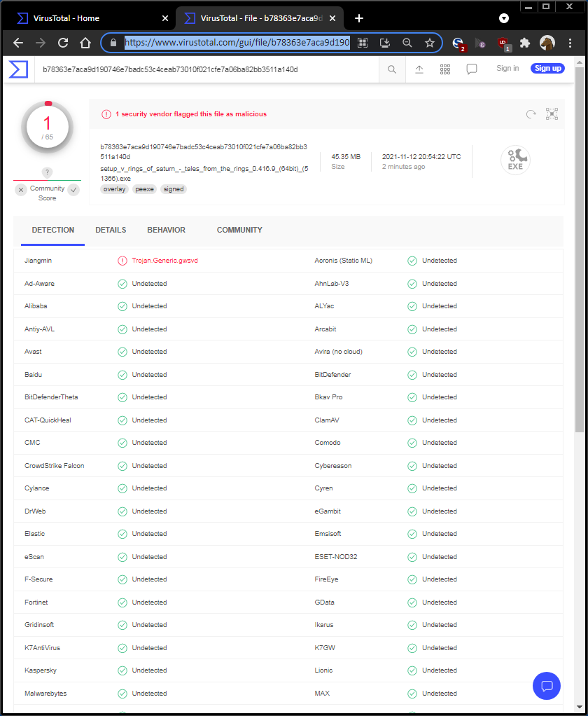Click the VirusTotal logo icon

pos(19,69)
